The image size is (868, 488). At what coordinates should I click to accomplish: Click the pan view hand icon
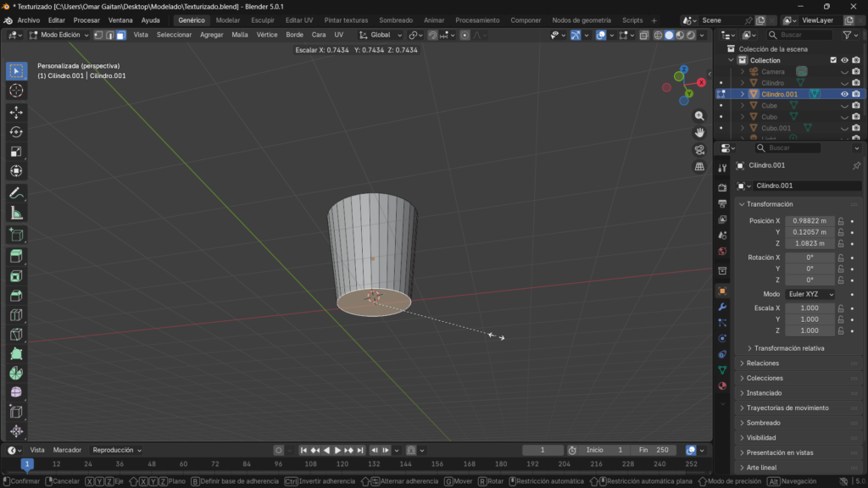699,132
